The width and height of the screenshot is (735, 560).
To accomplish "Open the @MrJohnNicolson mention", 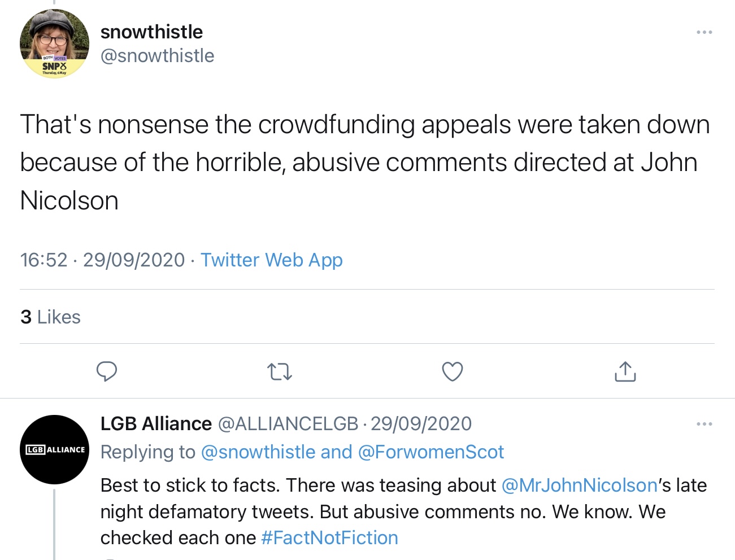I will (x=579, y=485).
